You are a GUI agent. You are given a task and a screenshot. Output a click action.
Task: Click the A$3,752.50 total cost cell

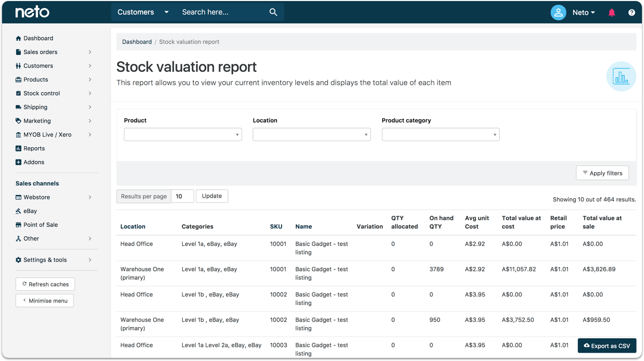(518, 320)
